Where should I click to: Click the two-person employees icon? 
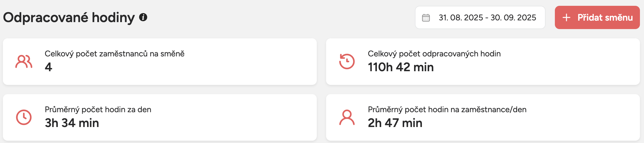[24, 62]
